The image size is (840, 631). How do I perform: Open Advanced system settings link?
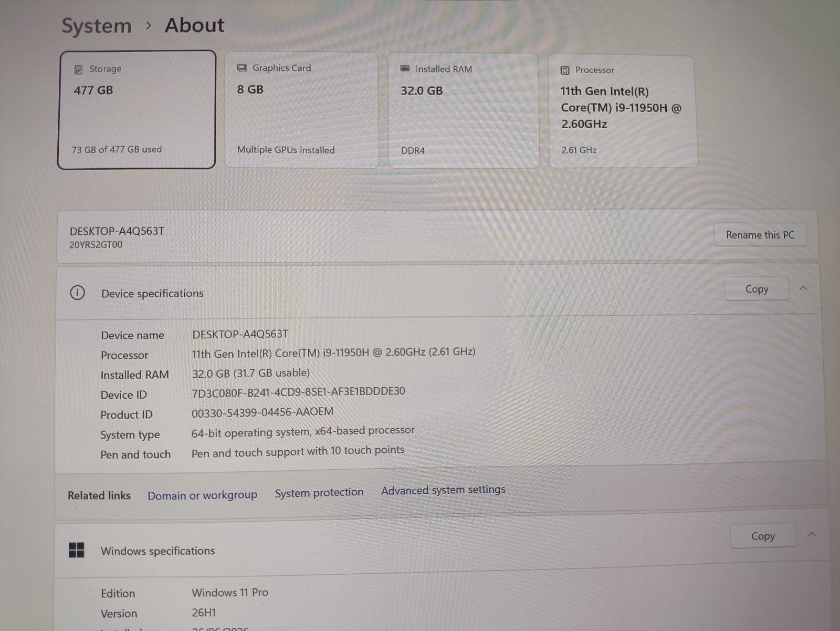pos(443,490)
